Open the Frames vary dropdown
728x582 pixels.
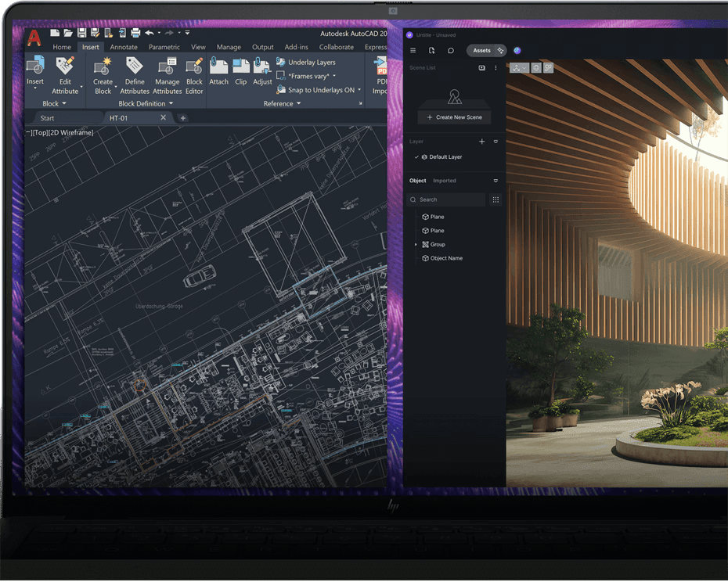(334, 76)
